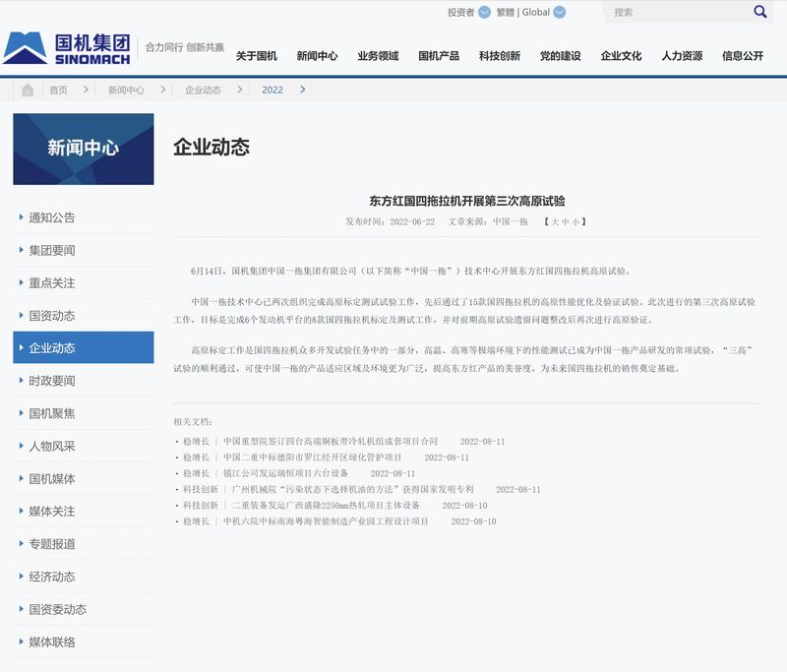Viewport: 787px width, 672px height.
Task: Click 投资者 link in top bar
Action: 460,12
